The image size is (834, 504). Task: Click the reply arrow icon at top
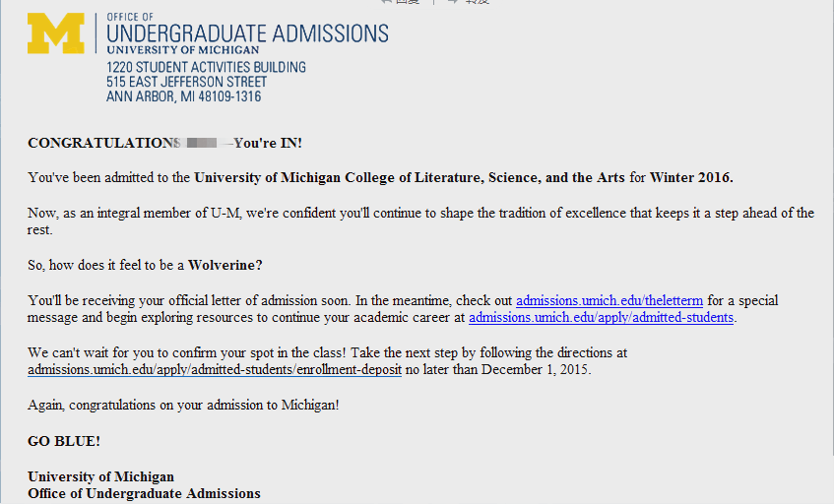coord(387,2)
